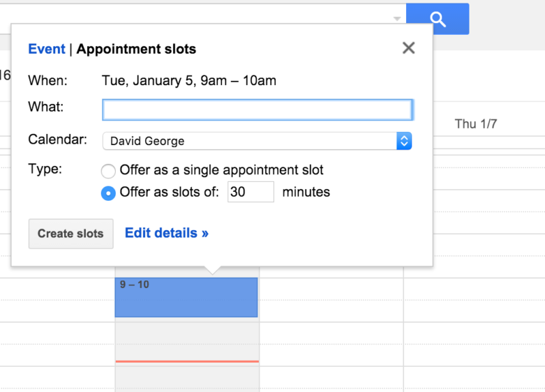Open the search options dropdown arrow
Screen dimensions: 545x392
tap(397, 18)
